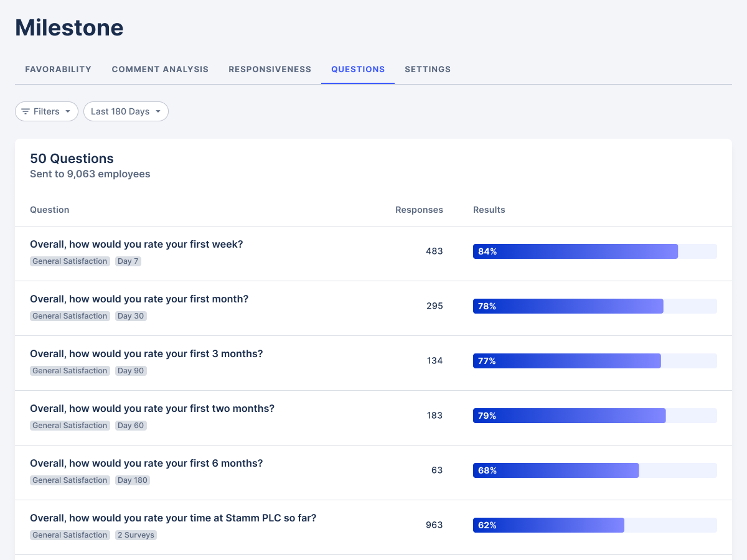Open the first week rating question
Viewport: 747px width, 560px height.
click(x=136, y=244)
